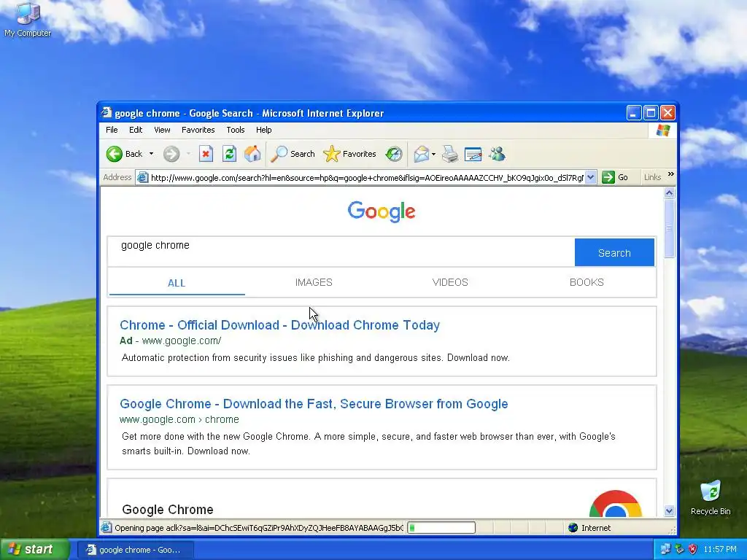Click the 11:57 PM taskbar clock
The height and width of the screenshot is (560, 747).
pos(720,550)
